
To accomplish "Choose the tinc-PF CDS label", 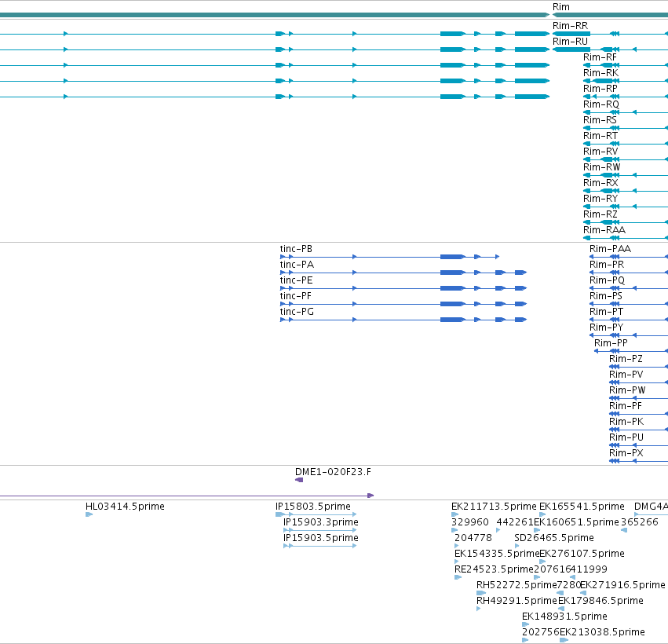I will pyautogui.click(x=295, y=296).
